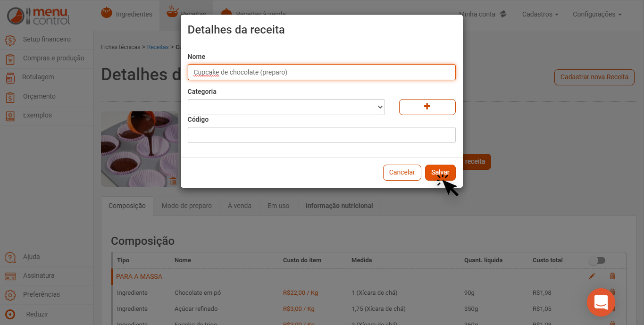
Task: Open the Categoria dropdown
Action: (x=286, y=107)
